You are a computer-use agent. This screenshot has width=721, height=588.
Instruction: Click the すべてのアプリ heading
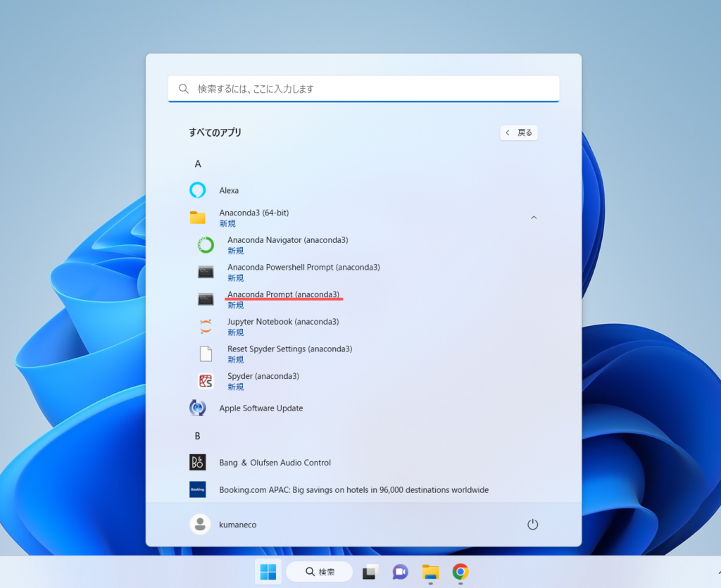[215, 132]
